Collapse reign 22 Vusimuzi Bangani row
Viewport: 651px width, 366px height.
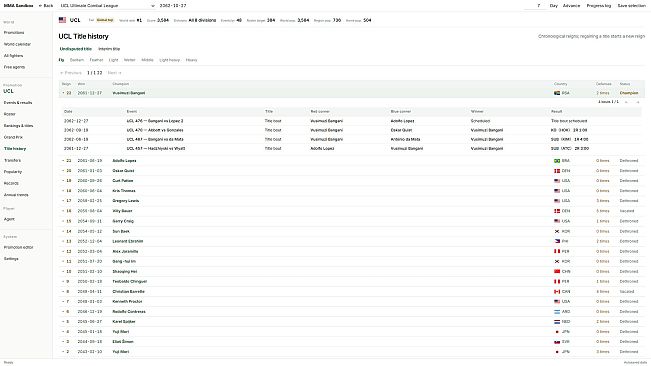[x=352, y=93]
